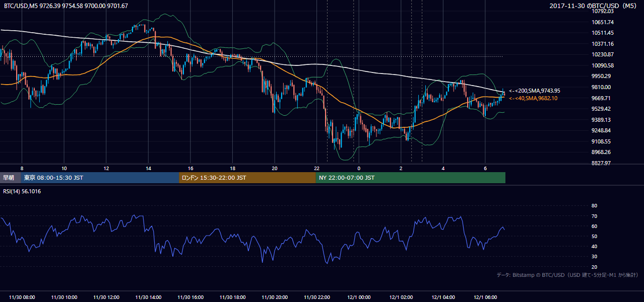Click the 9950.29 price axis label
The image size is (644, 302).
click(601, 76)
